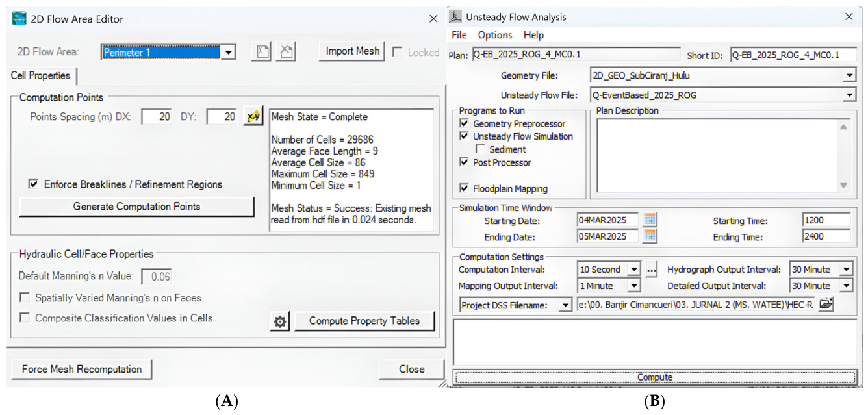Open the Options menu
The width and height of the screenshot is (868, 415).
pos(495,35)
